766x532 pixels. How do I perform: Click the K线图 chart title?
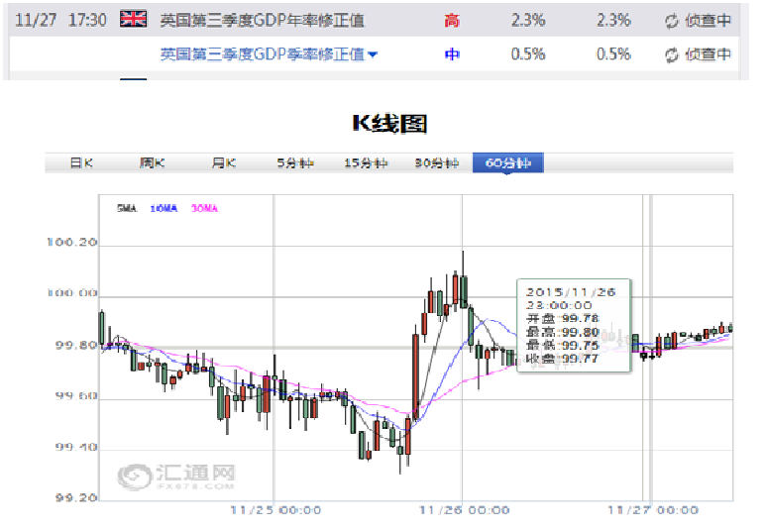pyautogui.click(x=389, y=123)
